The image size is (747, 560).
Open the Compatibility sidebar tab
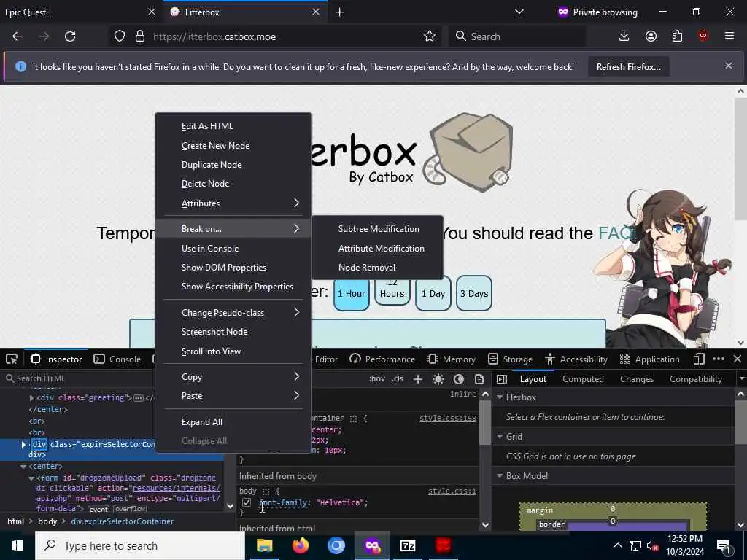pos(695,379)
